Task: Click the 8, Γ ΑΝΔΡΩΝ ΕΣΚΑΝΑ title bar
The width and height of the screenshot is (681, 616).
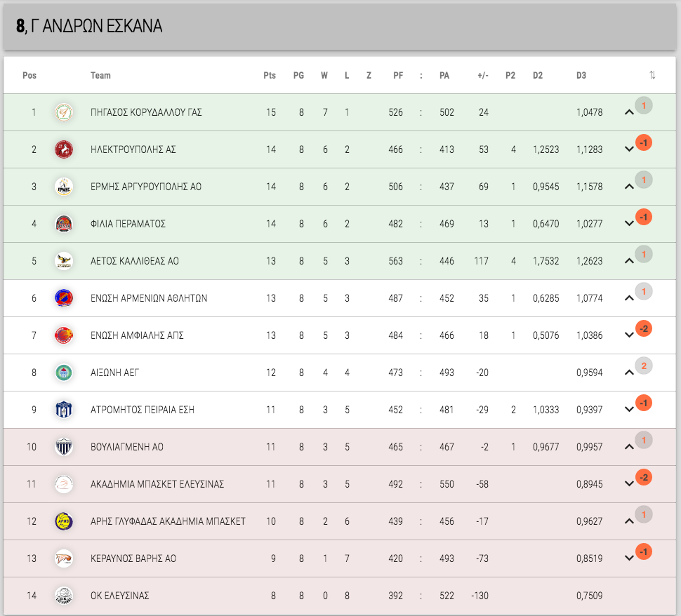Action: point(340,27)
